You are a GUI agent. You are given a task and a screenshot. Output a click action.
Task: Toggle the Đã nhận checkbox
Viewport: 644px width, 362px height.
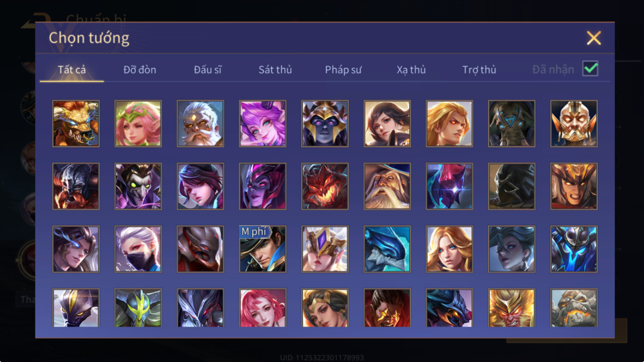pyautogui.click(x=590, y=68)
